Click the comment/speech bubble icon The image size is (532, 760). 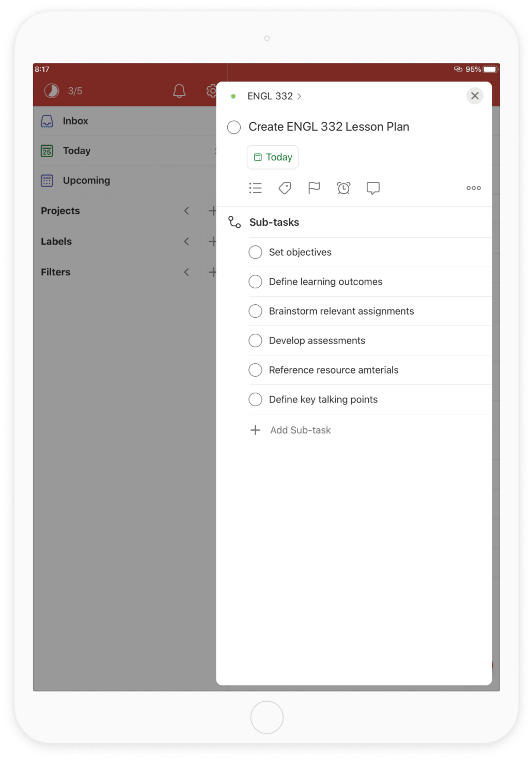coord(374,188)
